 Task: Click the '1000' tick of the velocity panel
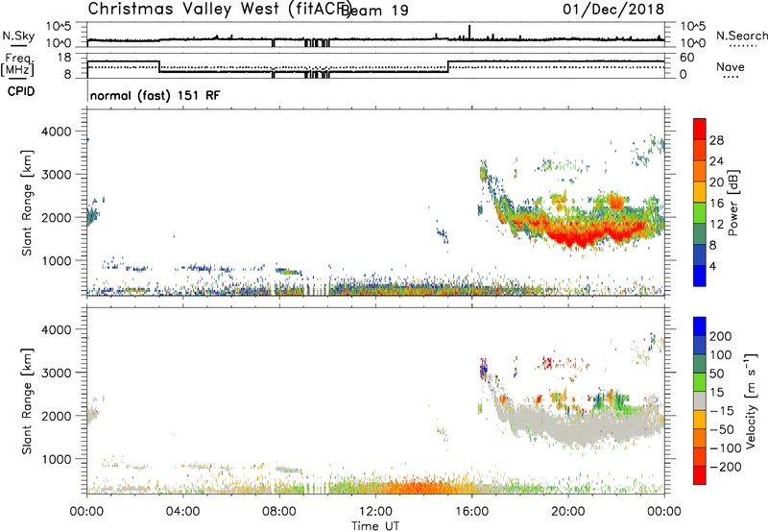[57, 459]
